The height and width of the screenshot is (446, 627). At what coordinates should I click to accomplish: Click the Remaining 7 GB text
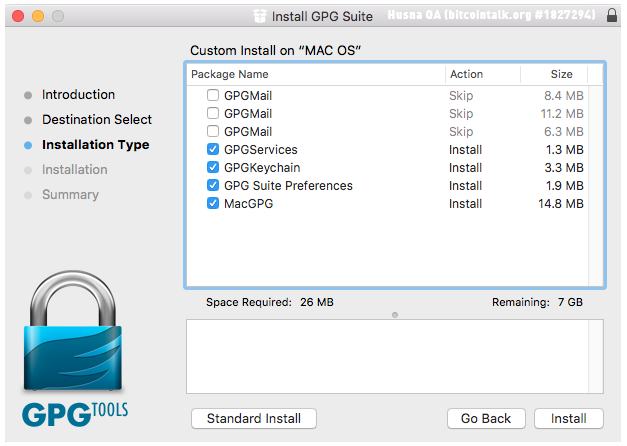pyautogui.click(x=537, y=302)
